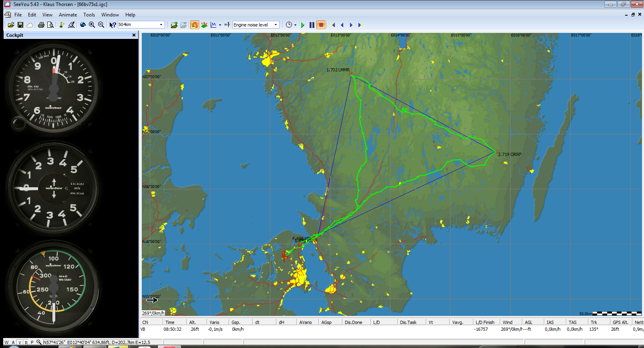The width and height of the screenshot is (644, 348).
Task: Expand the graph view dropdown arrow
Action: click(x=220, y=25)
